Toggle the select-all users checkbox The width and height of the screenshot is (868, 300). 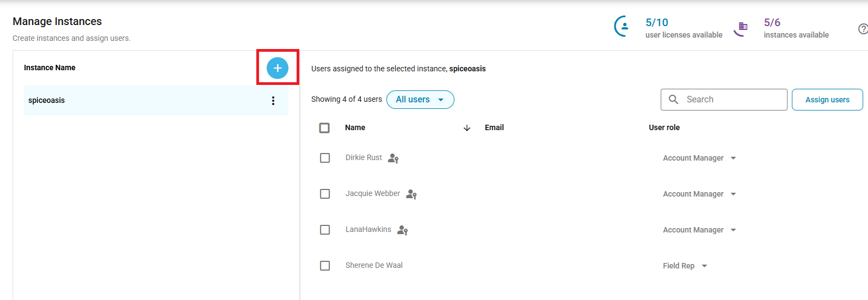click(x=325, y=128)
